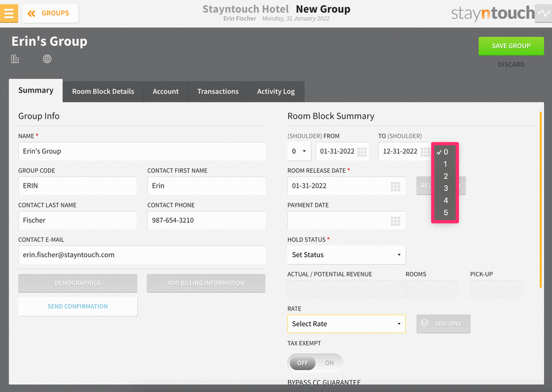The width and height of the screenshot is (552, 392).
Task: Click the company card building icon
Action: pos(15,59)
